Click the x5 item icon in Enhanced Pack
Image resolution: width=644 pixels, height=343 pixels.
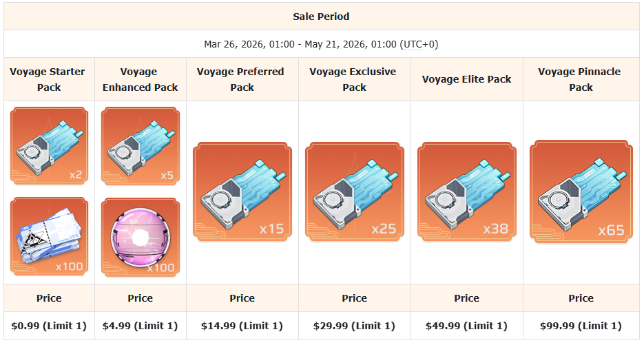[x=140, y=146]
